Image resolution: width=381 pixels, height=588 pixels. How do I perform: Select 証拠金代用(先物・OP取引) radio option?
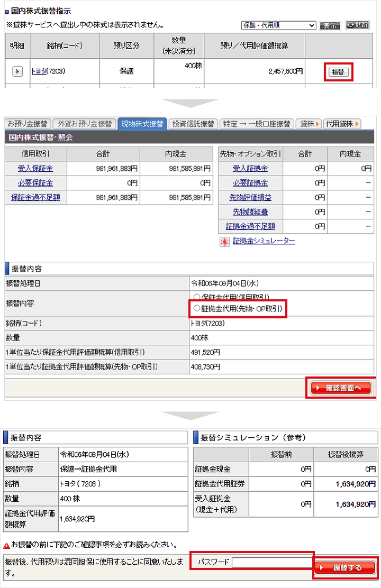[197, 308]
